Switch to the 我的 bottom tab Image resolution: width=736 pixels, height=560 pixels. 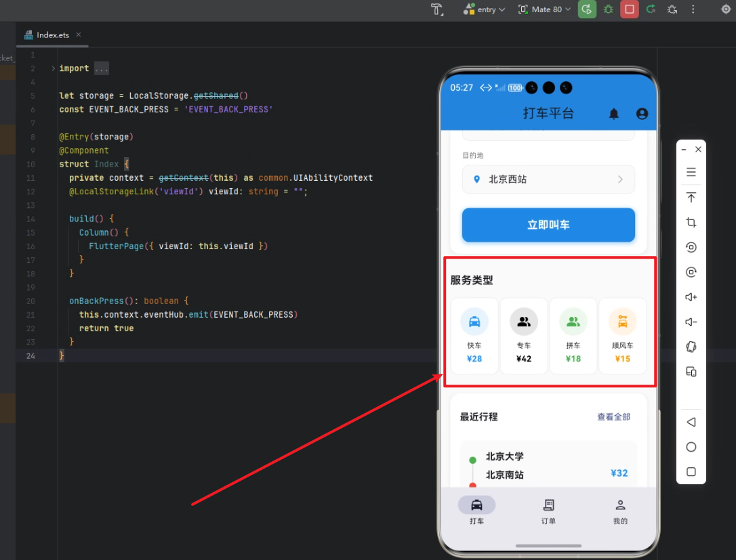tap(620, 511)
